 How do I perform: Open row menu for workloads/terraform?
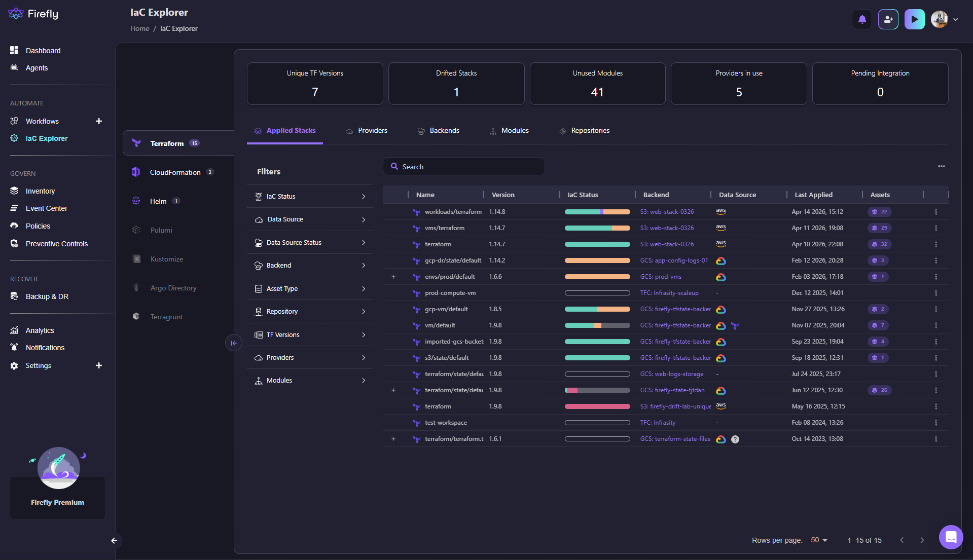pos(936,212)
